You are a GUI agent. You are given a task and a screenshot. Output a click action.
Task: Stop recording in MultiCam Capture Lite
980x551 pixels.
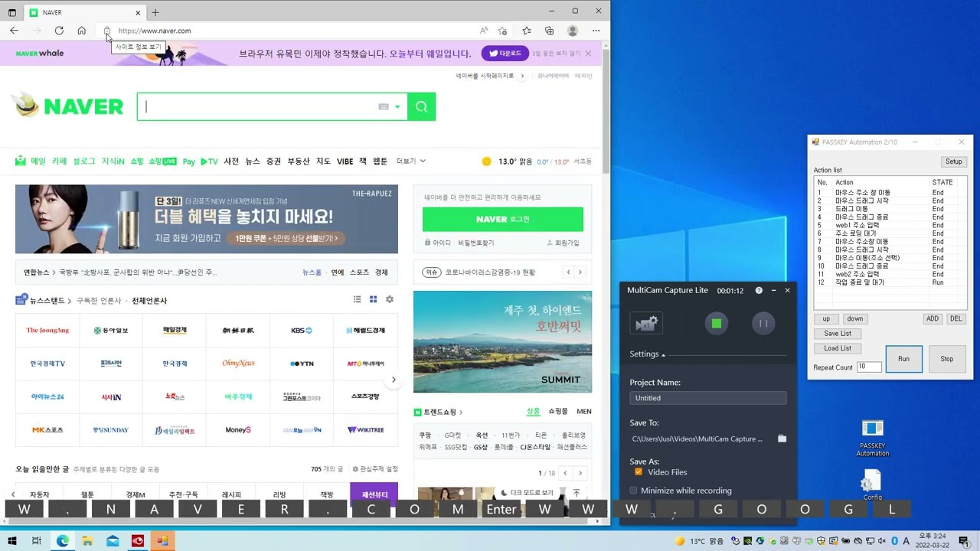point(717,324)
